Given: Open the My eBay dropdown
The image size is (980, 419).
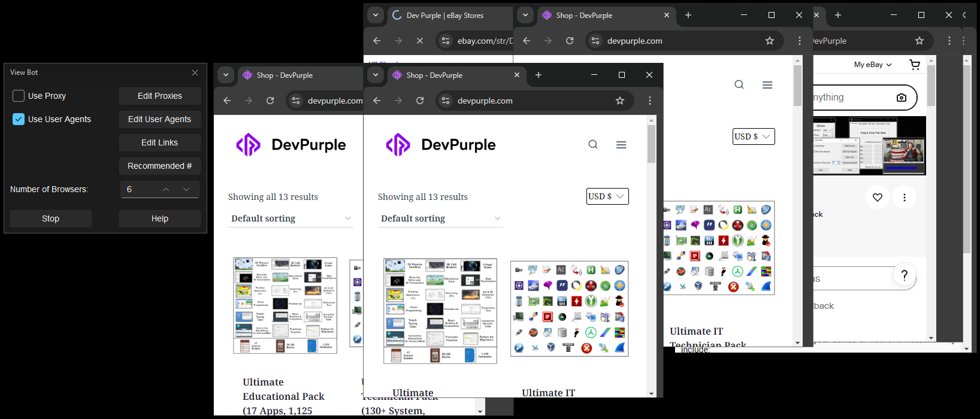Looking at the screenshot, I should click(x=873, y=65).
